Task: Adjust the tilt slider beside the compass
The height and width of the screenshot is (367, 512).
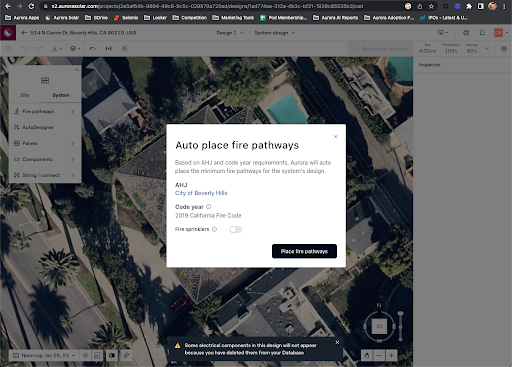Action: pyautogui.click(x=401, y=326)
